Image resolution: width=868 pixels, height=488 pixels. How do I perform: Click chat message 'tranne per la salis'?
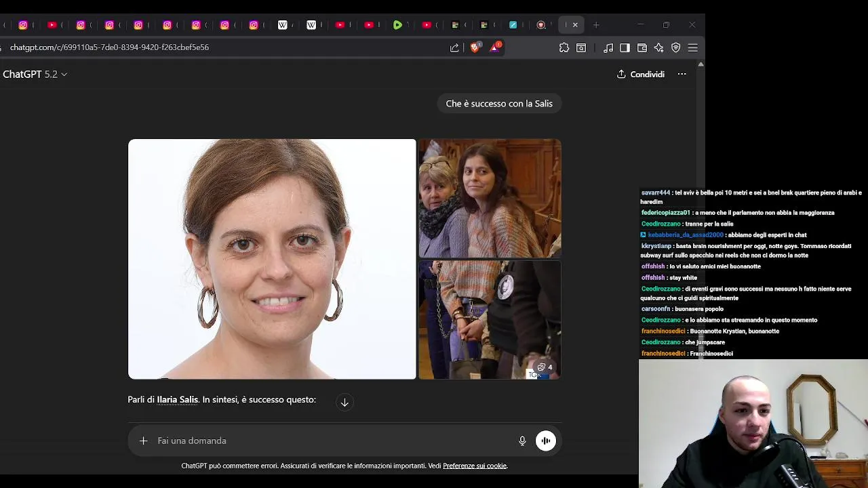(709, 224)
